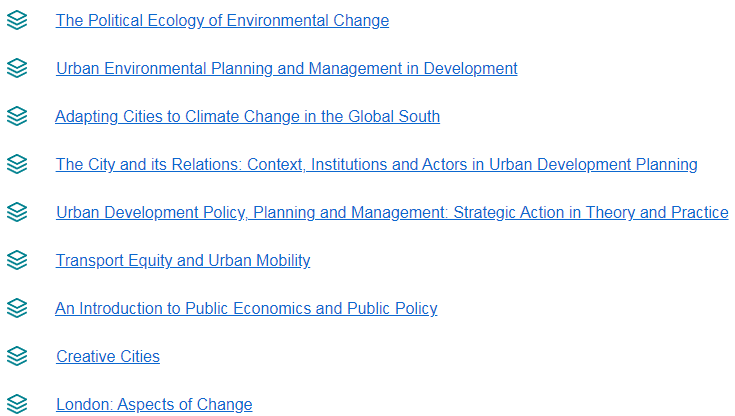The image size is (735, 416).
Task: Open The Political Ecology of Environmental Change
Action: 222,21
